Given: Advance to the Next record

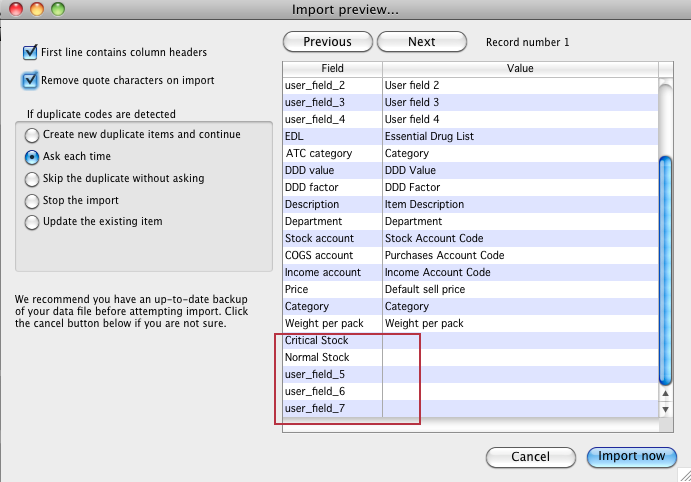Looking at the screenshot, I should tap(422, 42).
